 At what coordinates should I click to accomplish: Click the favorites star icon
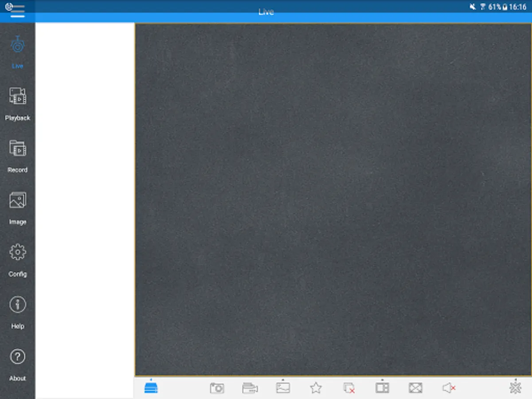316,388
